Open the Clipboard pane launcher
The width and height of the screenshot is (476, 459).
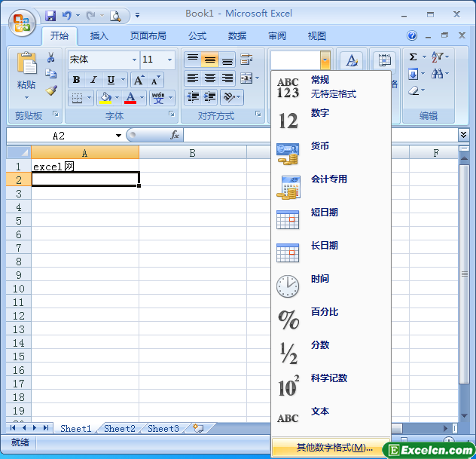[56, 114]
